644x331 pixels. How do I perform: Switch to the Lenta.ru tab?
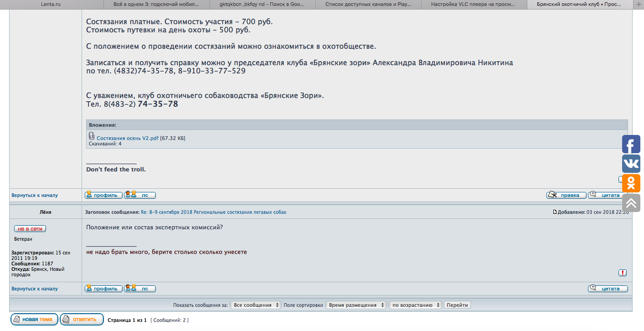pos(50,4)
